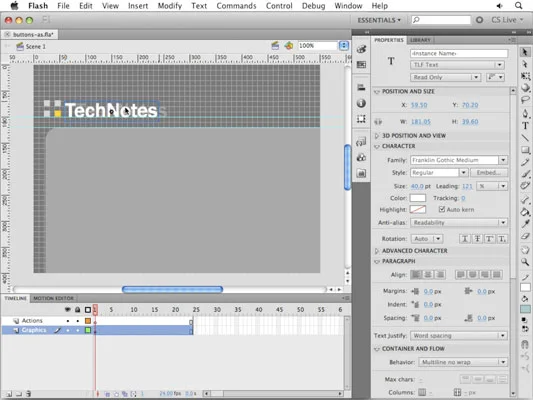Toggle visibility dot for Actions layer
Viewport: 533px width, 400px height.
(x=68, y=321)
